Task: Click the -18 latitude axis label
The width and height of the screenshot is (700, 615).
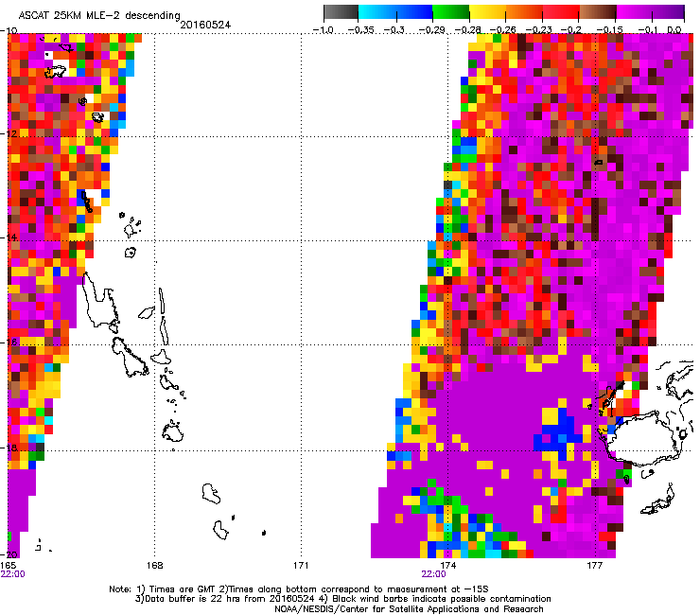Action: click(9, 448)
